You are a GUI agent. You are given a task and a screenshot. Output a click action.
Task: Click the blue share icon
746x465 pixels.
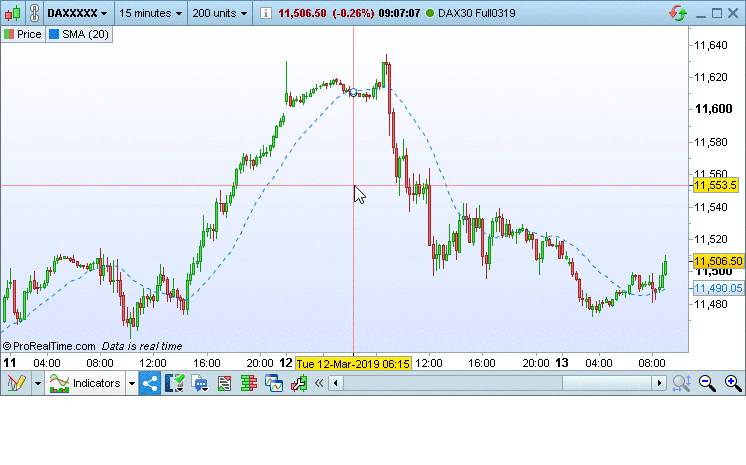(x=150, y=383)
